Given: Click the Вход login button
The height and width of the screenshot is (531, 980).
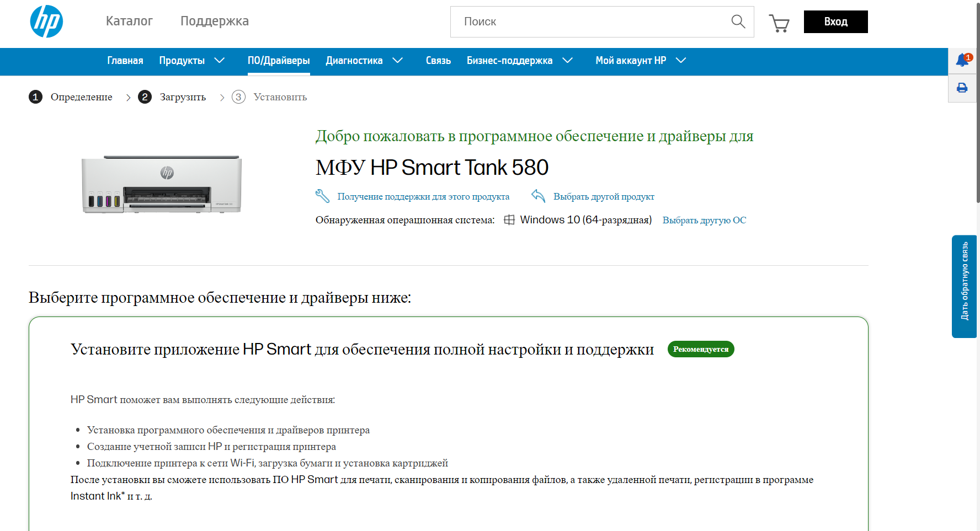Looking at the screenshot, I should 835,22.
